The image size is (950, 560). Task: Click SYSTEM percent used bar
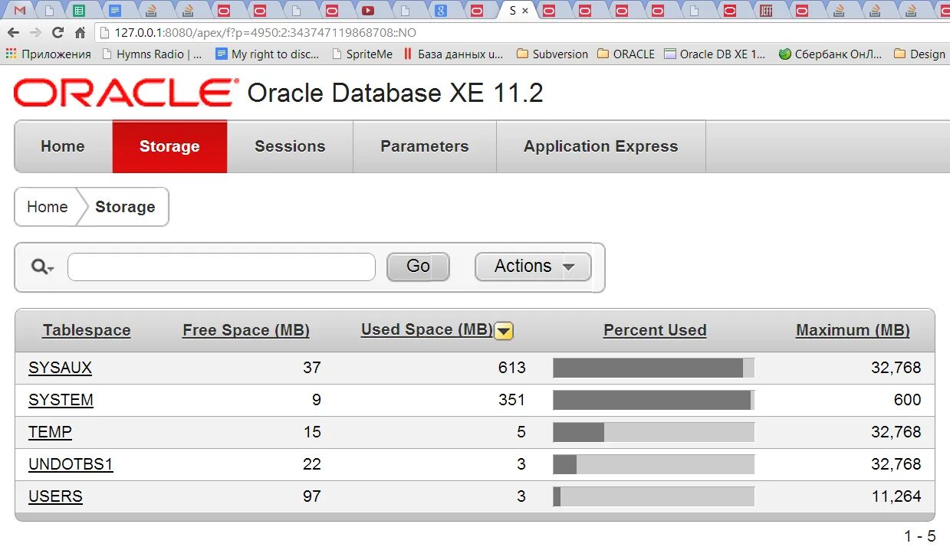pos(654,400)
